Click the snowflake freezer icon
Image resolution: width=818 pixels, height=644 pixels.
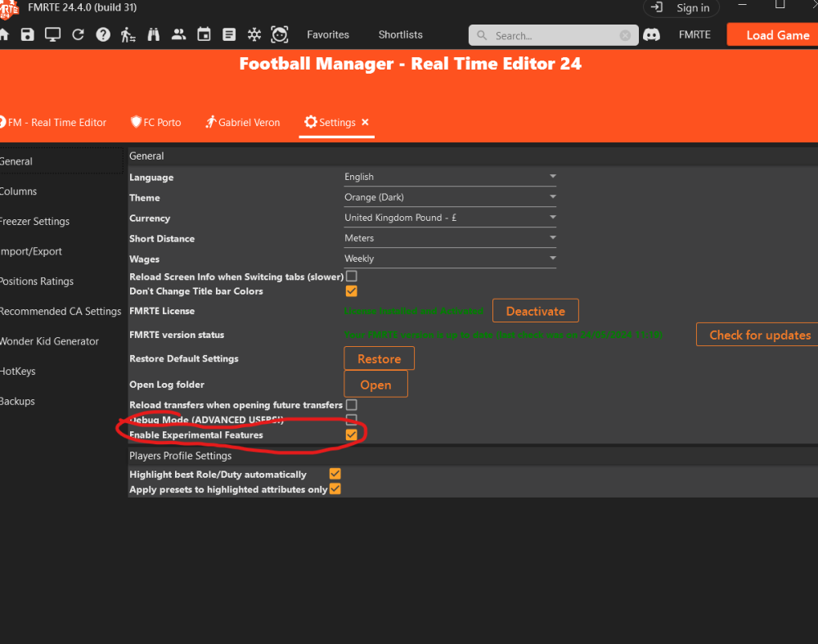[254, 34]
